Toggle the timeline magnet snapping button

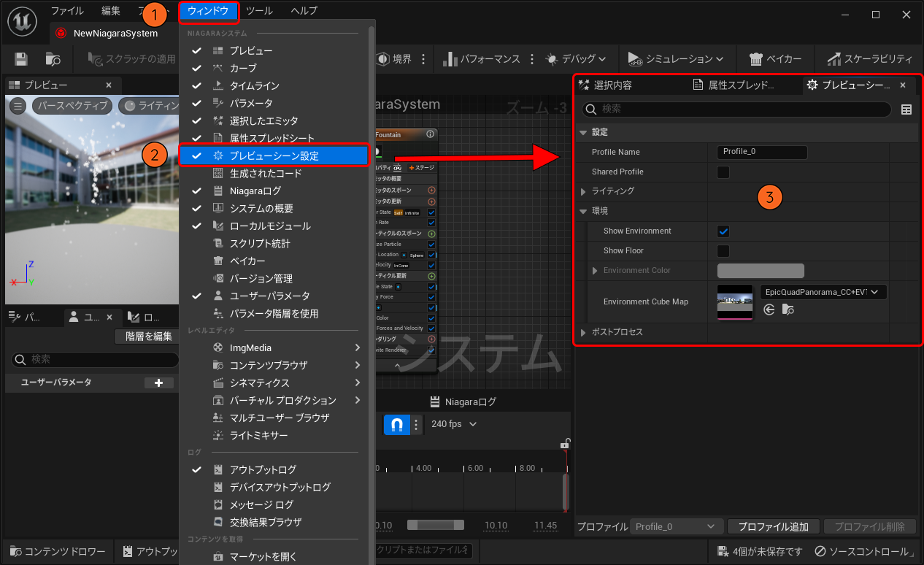tap(396, 424)
